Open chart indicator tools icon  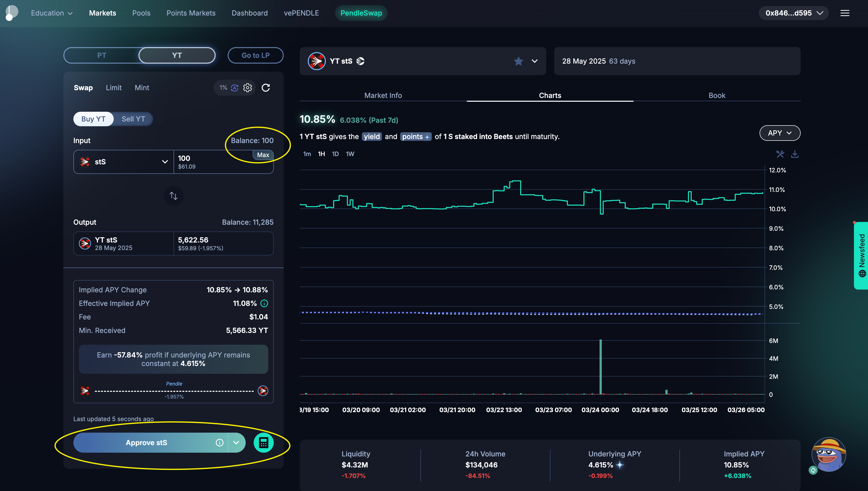click(x=780, y=154)
